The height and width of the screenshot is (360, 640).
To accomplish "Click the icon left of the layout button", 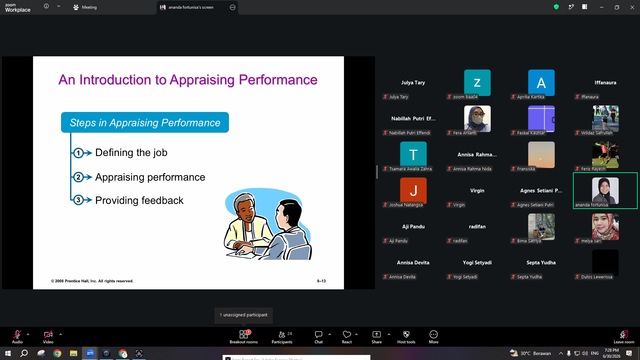I will click(571, 7).
